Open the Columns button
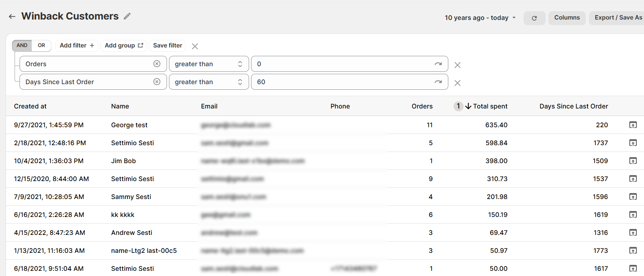Screen dimensions: 644x276 tap(567, 18)
